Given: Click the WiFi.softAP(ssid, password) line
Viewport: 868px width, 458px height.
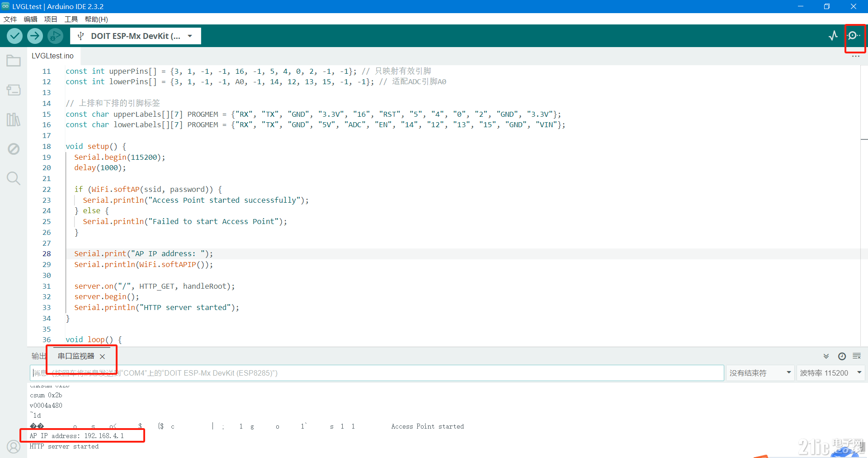Looking at the screenshot, I should tap(148, 190).
